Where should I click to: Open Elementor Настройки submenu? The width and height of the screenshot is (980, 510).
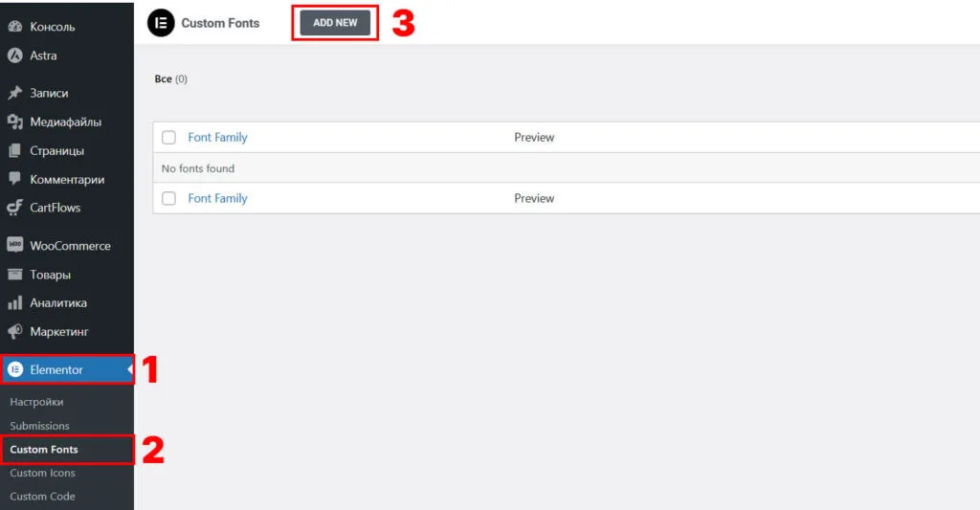36,402
